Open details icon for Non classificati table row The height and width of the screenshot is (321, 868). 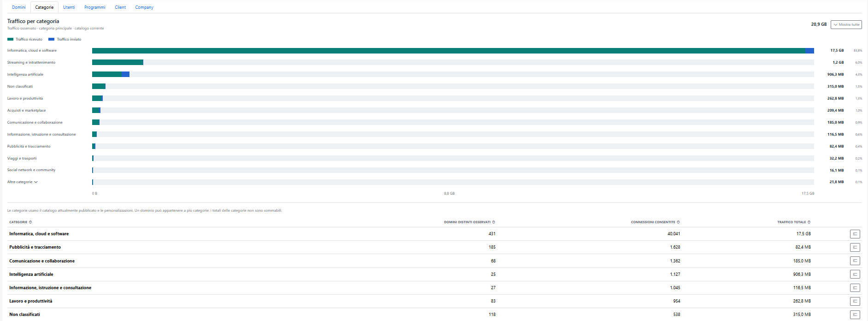tap(855, 315)
